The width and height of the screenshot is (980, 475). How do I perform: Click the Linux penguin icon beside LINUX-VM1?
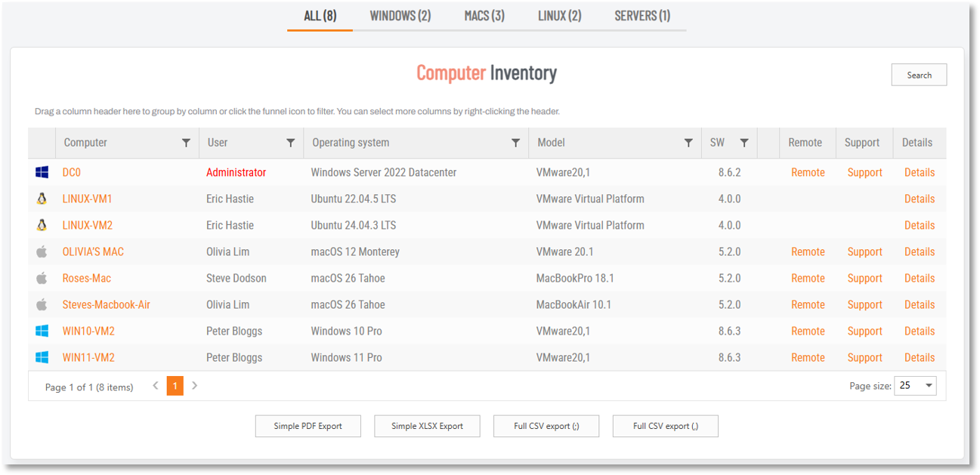coord(42,199)
